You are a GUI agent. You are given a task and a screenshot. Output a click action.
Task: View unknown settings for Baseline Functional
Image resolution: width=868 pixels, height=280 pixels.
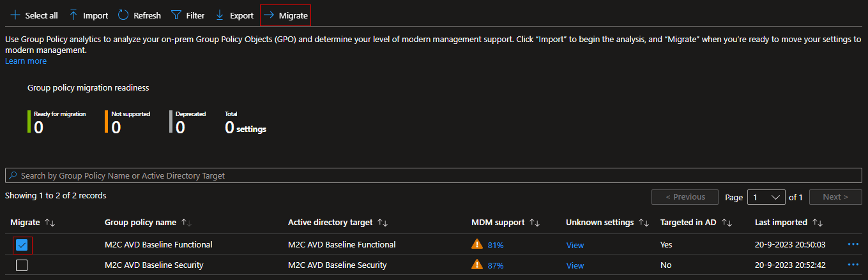pos(575,245)
